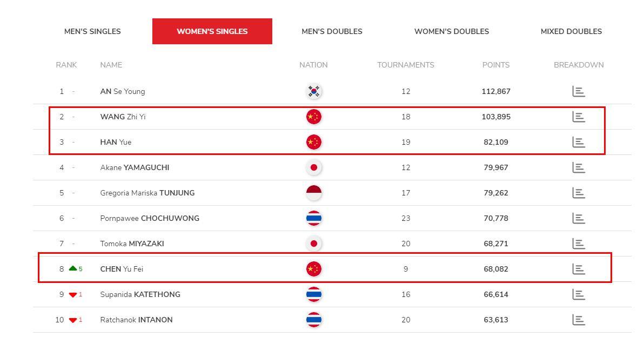Select the Women's Singles tab

coord(212,31)
